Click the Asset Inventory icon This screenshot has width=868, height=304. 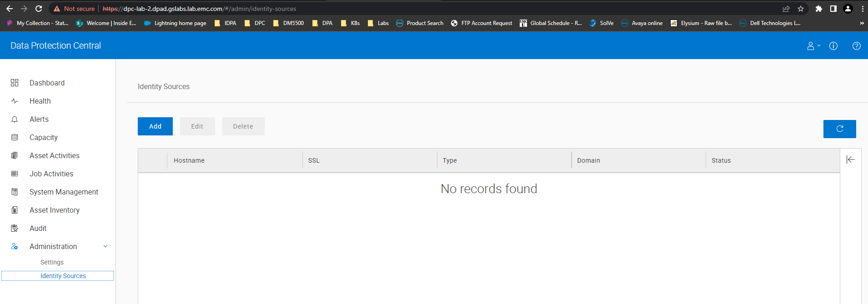tap(15, 210)
